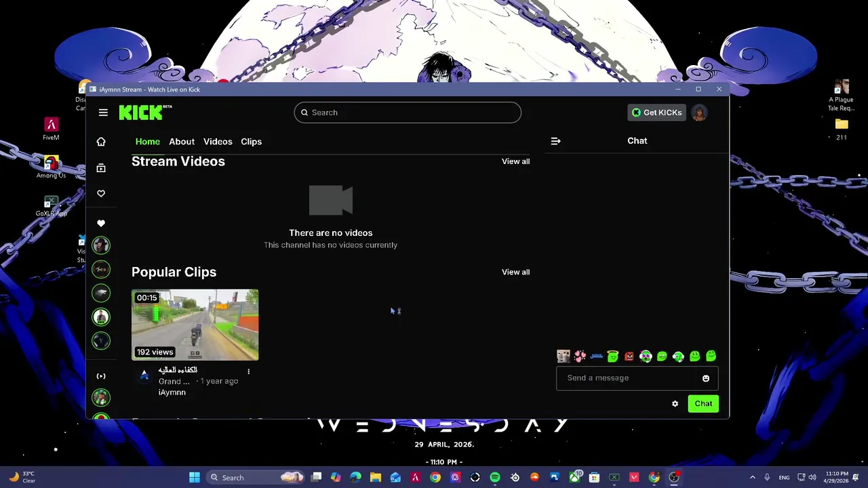
Task: Select the solid white heart sidebar icon
Action: (101, 223)
